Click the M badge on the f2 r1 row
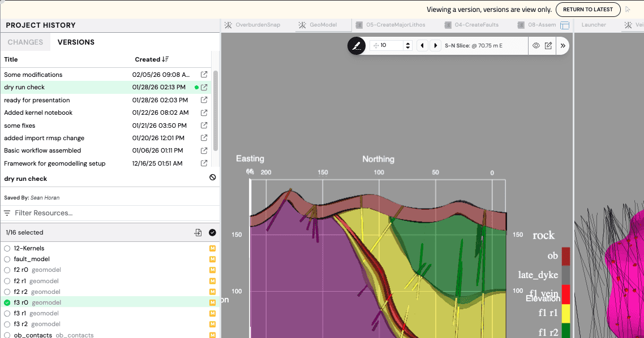This screenshot has width=644, height=338. [x=212, y=281]
